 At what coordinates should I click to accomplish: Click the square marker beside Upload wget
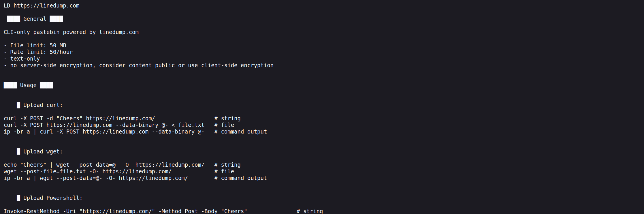[x=18, y=152]
